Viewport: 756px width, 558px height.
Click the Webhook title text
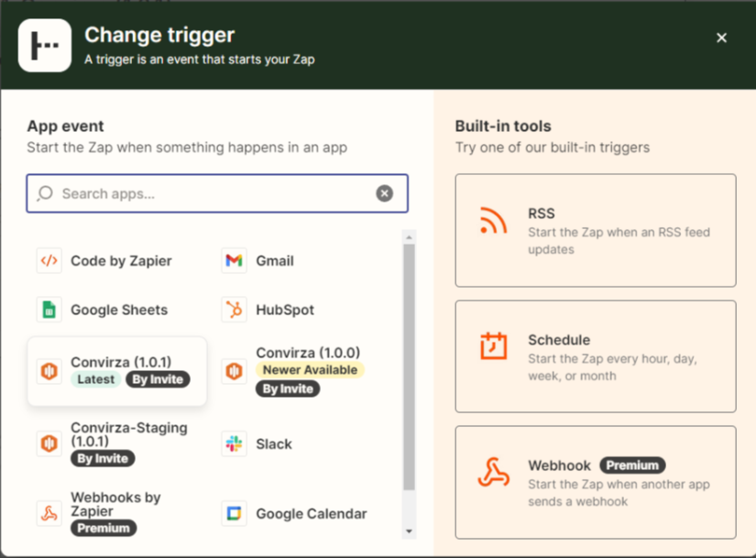(x=559, y=465)
